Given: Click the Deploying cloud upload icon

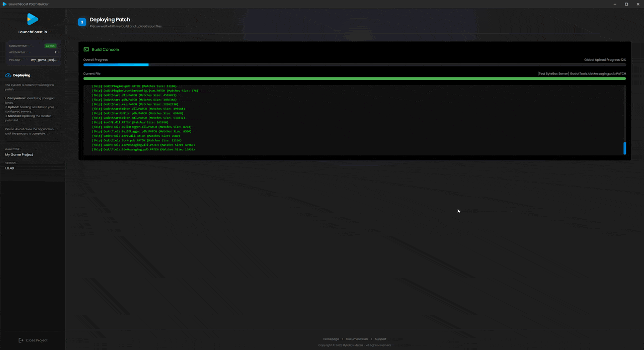Looking at the screenshot, I should [x=8, y=75].
